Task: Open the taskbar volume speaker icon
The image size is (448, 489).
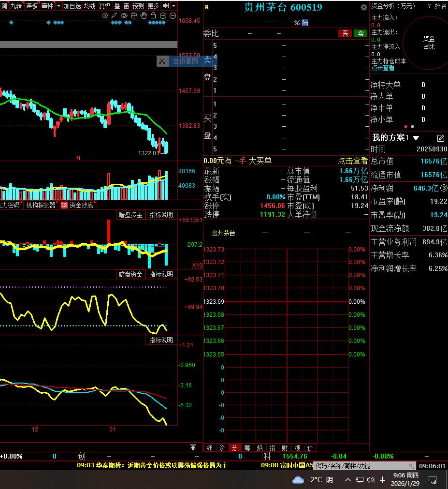Action: click(x=371, y=480)
